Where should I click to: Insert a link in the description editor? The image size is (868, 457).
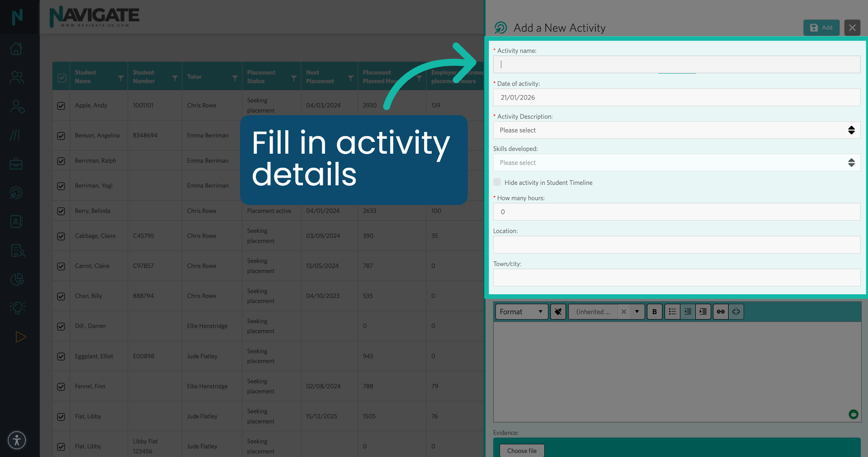(720, 311)
